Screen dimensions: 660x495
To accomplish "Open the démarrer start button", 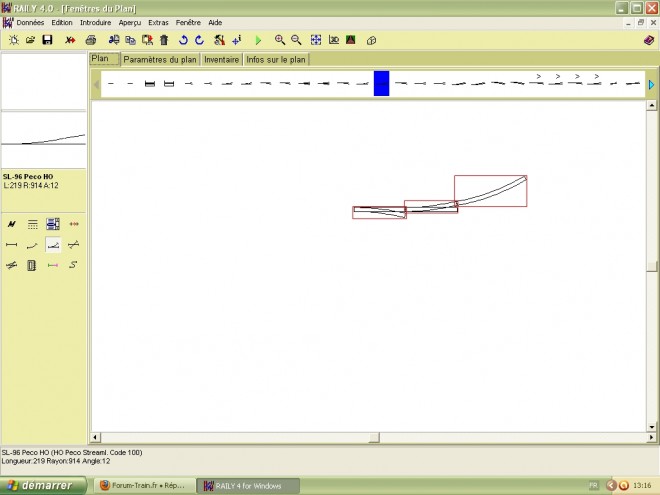I will point(43,485).
